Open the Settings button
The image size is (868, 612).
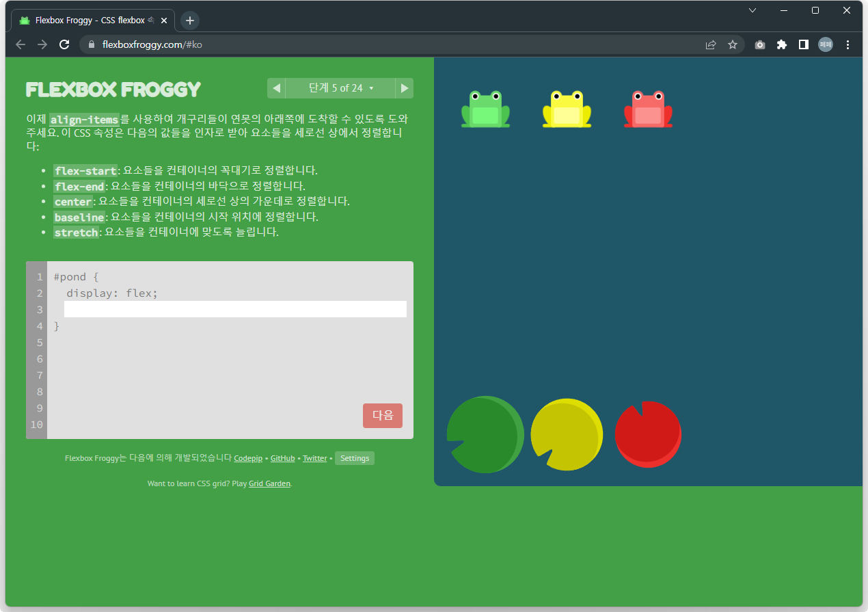point(355,459)
